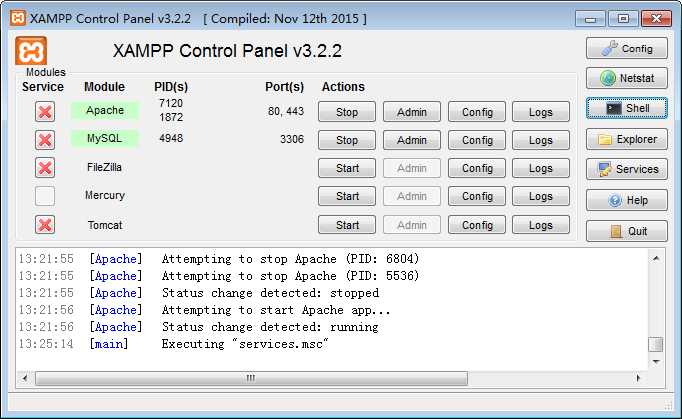Quit the XAMPP Control Panel
The height and width of the screenshot is (419, 682).
coord(627,231)
